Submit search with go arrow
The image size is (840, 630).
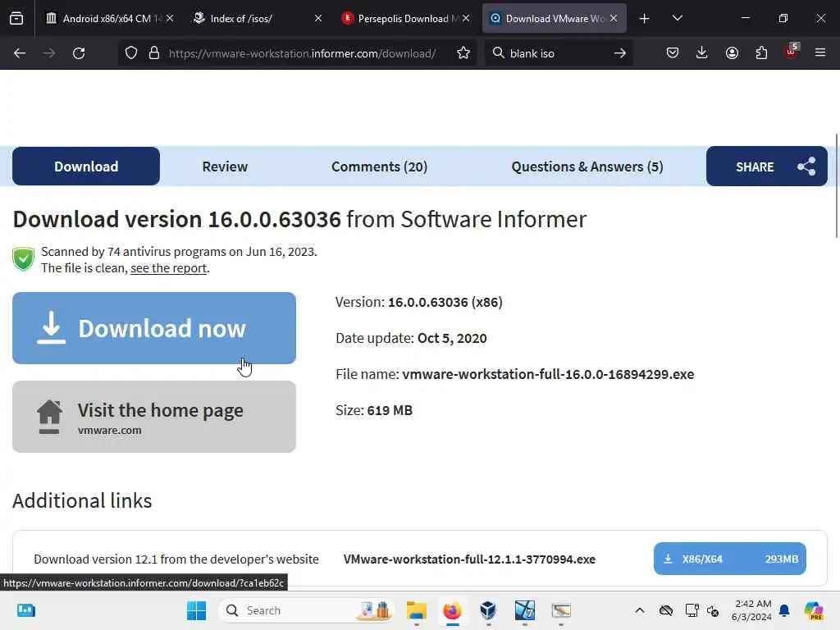620,53
